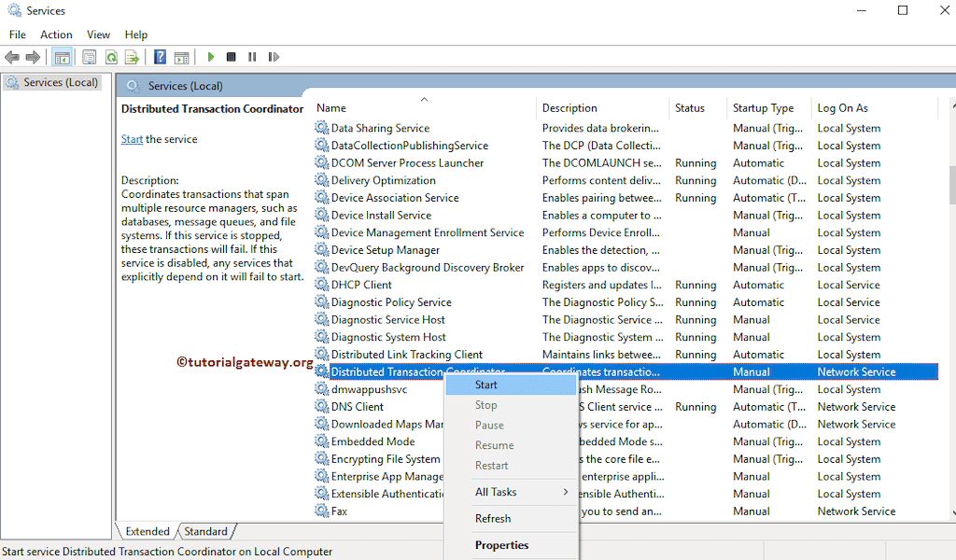Open the Help toolbar icon
The height and width of the screenshot is (560, 956).
click(161, 58)
